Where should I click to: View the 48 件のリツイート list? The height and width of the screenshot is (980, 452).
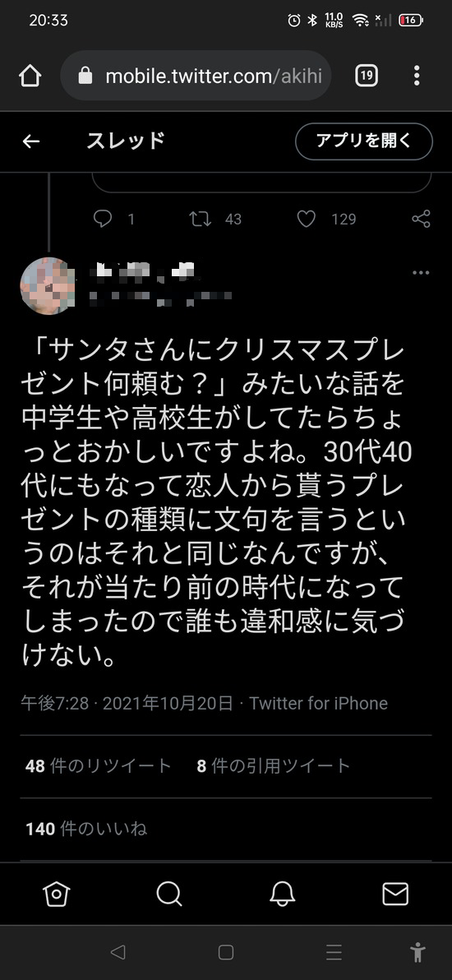[98, 765]
